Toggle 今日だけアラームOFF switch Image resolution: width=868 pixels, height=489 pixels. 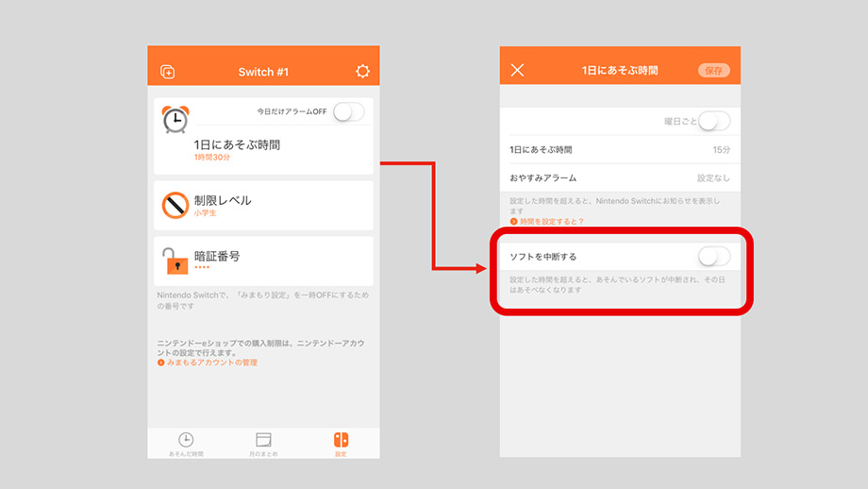click(x=347, y=111)
